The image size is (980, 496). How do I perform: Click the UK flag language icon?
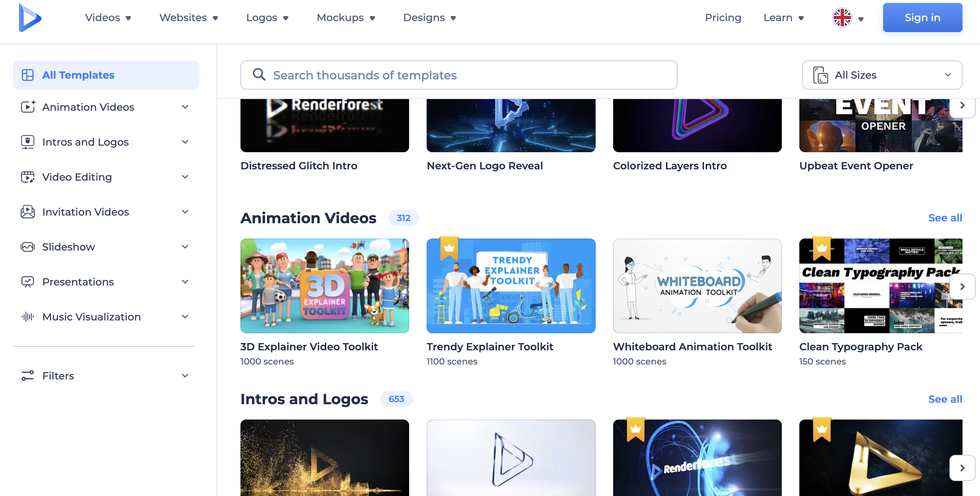842,17
